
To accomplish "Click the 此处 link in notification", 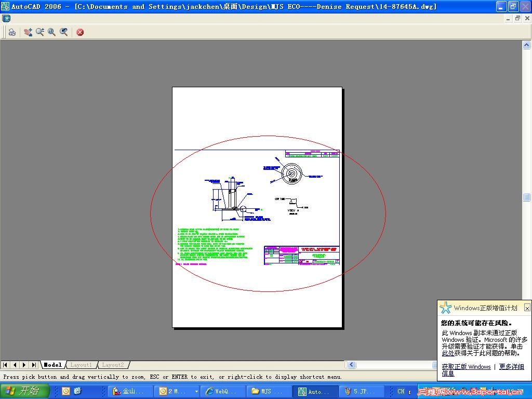I will [448, 353].
